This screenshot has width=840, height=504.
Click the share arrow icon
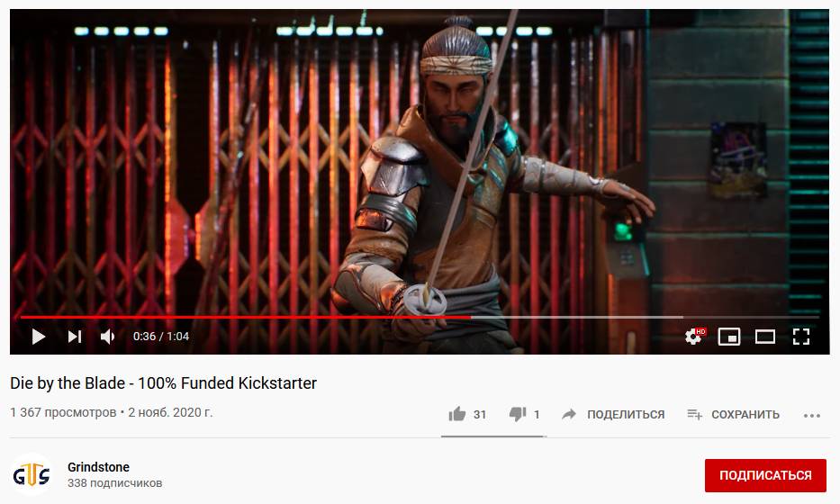[x=569, y=414]
